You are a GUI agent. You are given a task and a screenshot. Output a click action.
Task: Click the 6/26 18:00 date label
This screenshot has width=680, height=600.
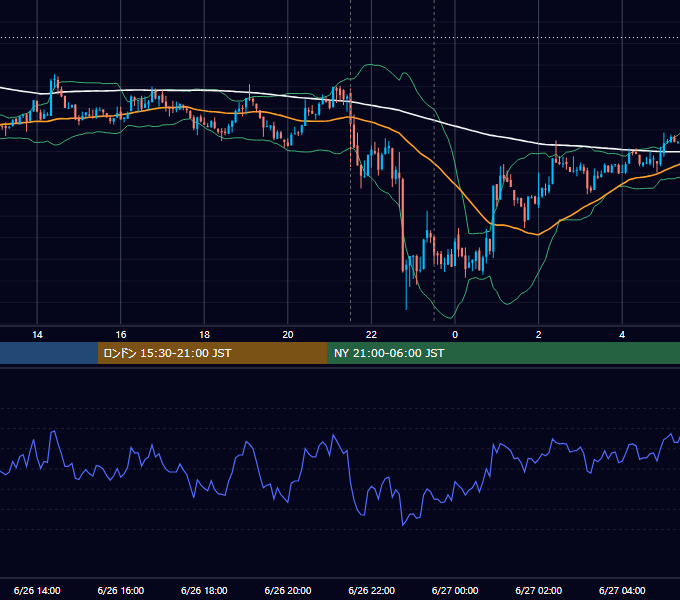coord(204,590)
